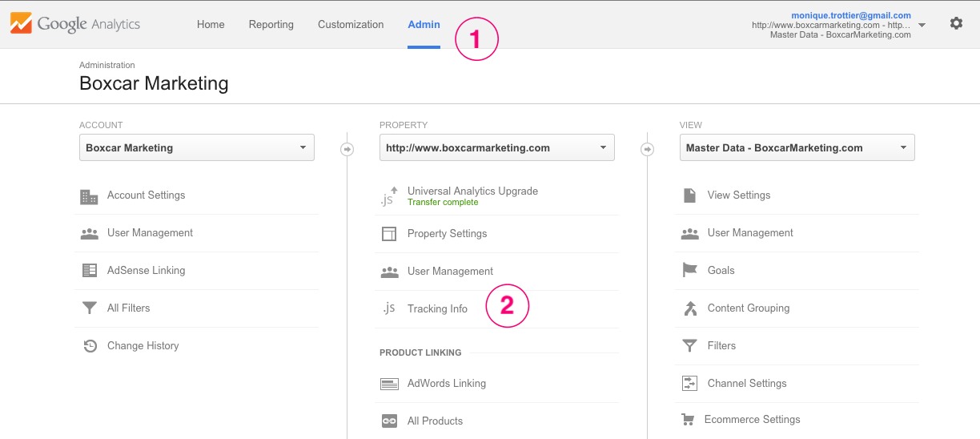Click the Account Settings building icon
980x439 pixels.
pos(89,196)
